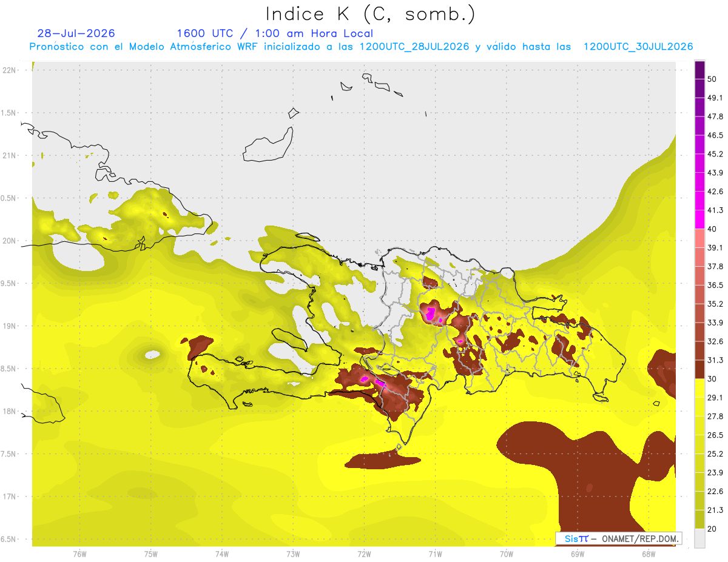The image size is (728, 562).
Task: Click "1600 UTC / 1:00 am Hora Local" text
Action: [x=275, y=33]
